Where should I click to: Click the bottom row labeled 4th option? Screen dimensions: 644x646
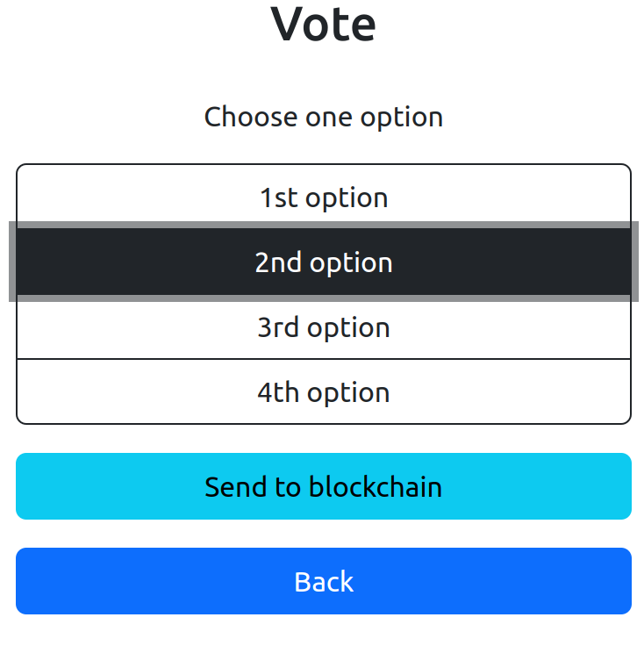tap(323, 392)
